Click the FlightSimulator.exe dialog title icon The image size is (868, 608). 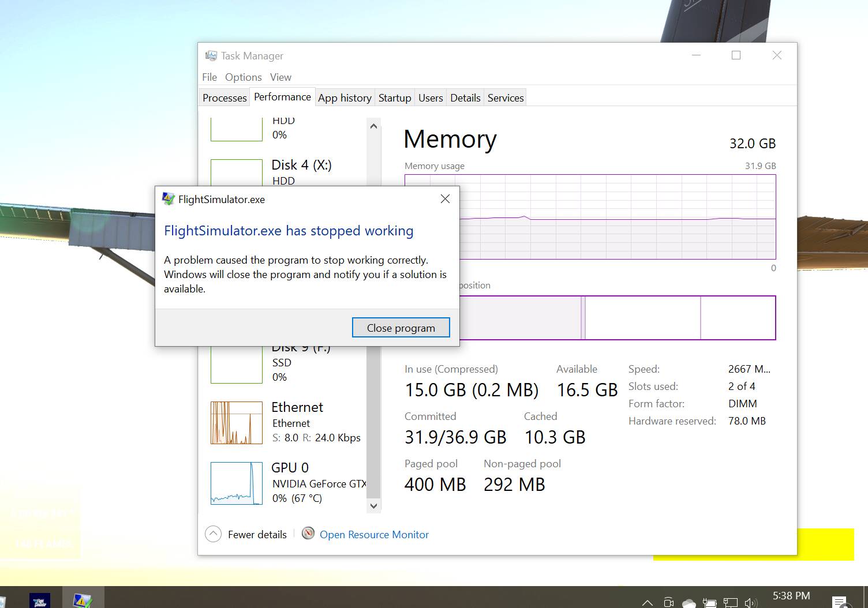pos(169,199)
